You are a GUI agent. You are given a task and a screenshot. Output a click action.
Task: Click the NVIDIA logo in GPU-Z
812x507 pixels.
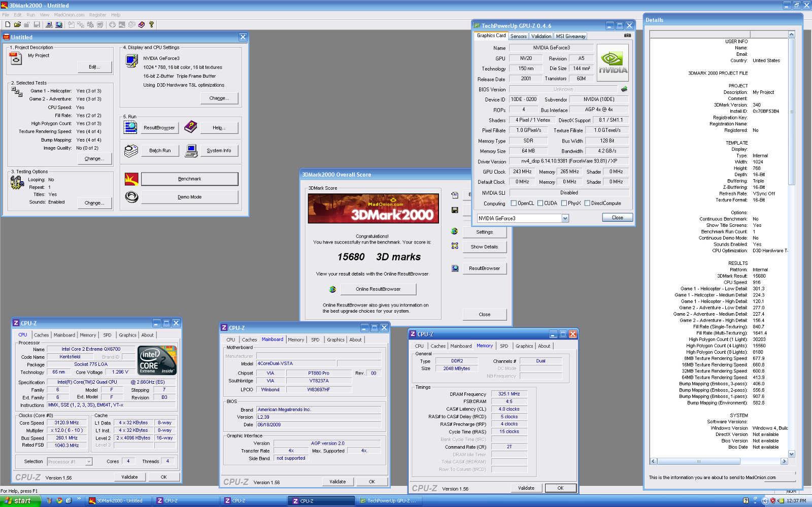[x=613, y=62]
